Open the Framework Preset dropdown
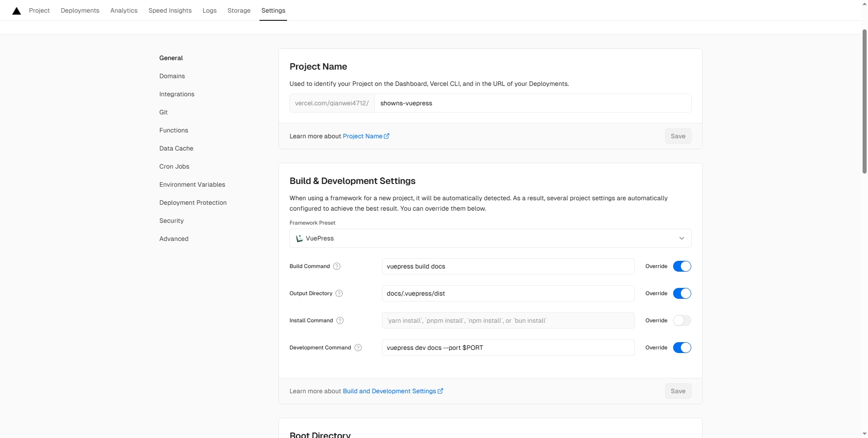This screenshot has width=868, height=438. click(490, 238)
